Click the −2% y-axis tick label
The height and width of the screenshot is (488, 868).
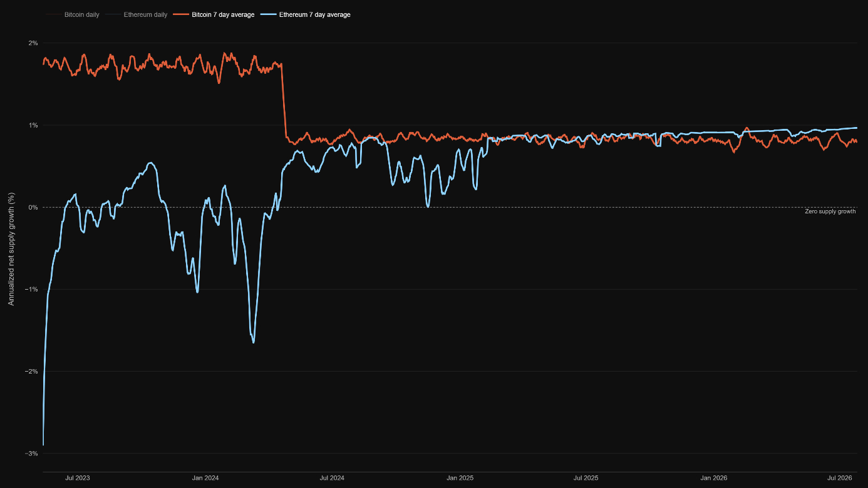31,371
